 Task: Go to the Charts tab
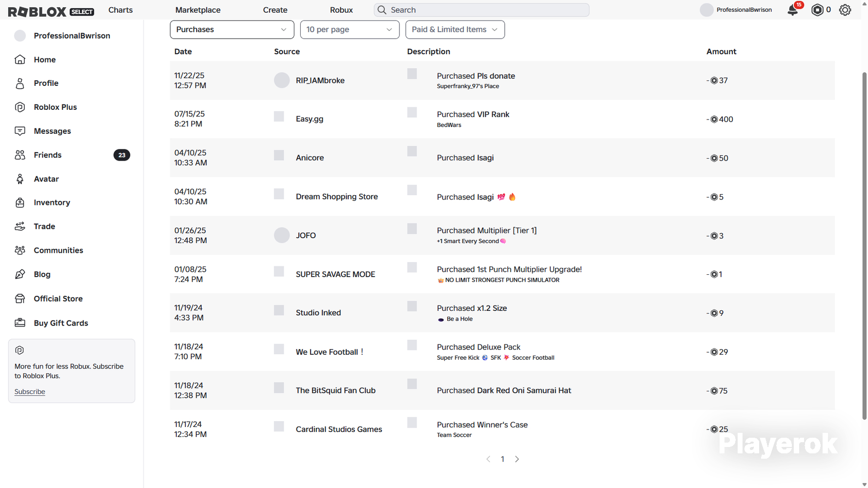121,10
